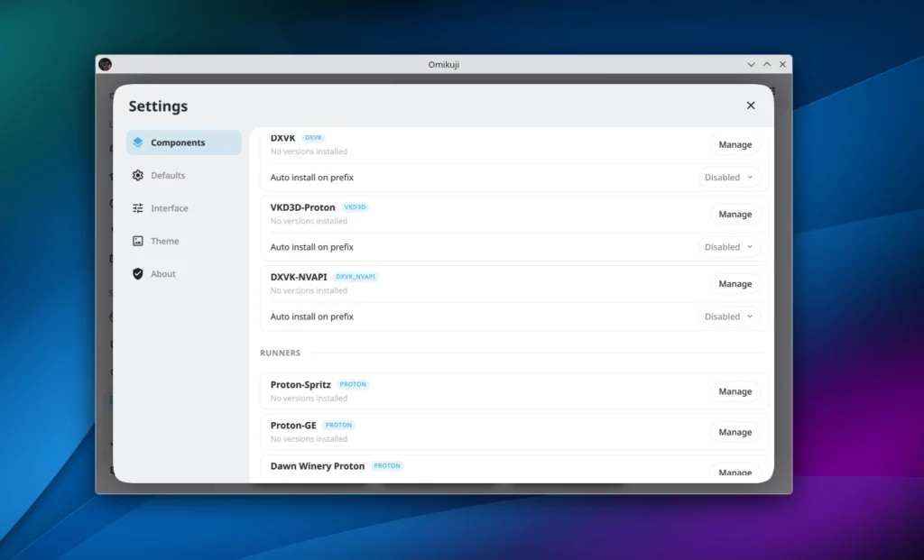Screen dimensions: 924x560
Task: Click the RUNNERS section heading
Action: coord(281,353)
